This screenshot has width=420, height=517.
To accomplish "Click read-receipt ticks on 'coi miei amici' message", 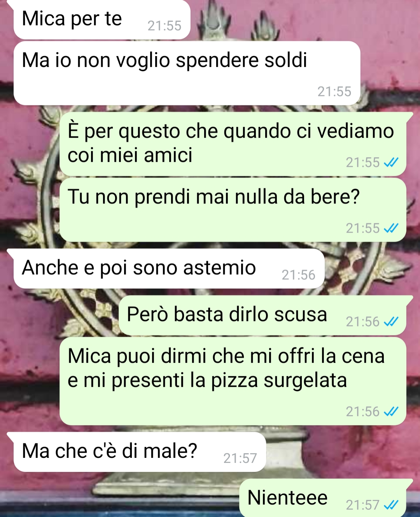I will (391, 163).
